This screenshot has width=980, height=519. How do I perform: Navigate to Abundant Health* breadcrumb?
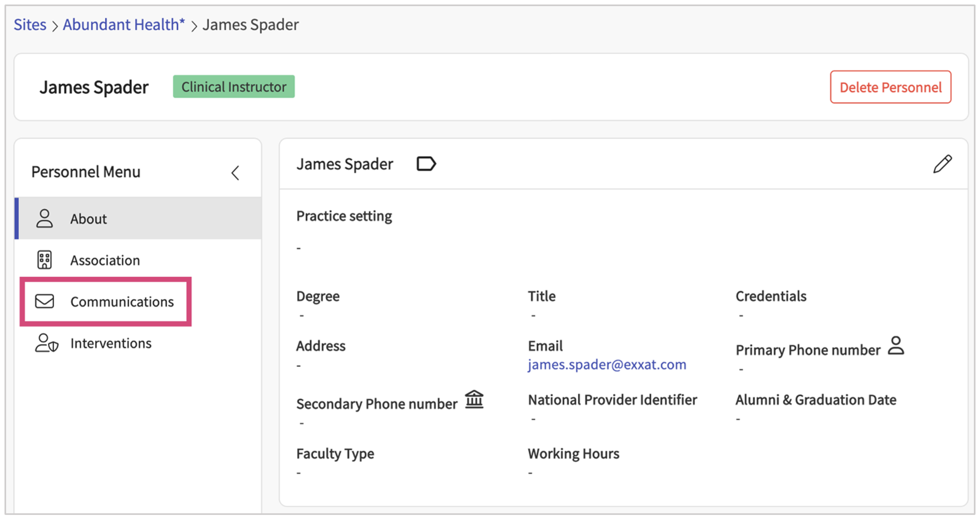[x=123, y=25]
